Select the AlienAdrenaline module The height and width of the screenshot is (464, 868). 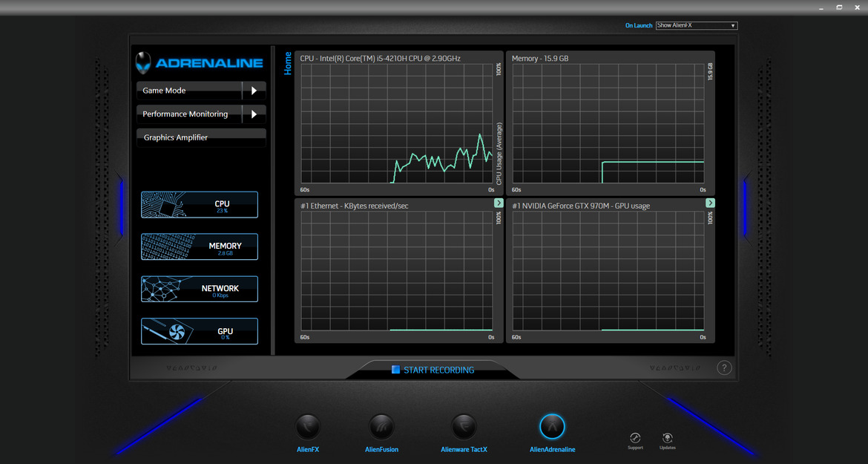(552, 427)
